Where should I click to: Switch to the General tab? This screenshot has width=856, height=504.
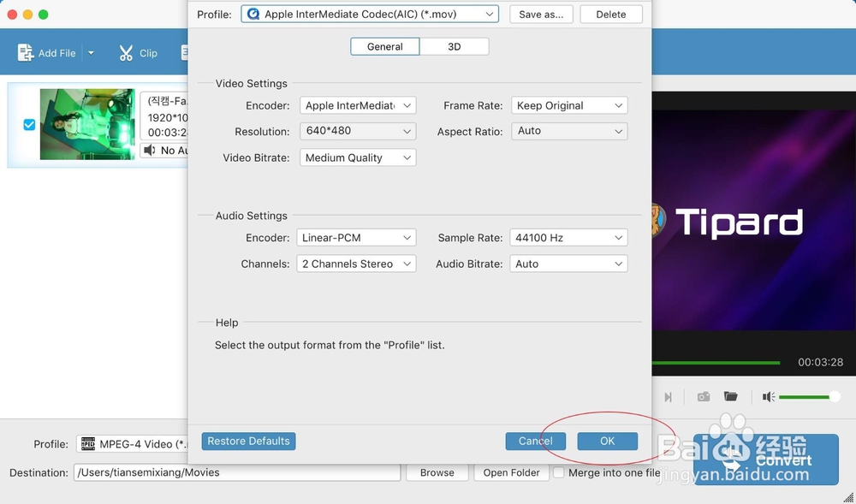pyautogui.click(x=385, y=46)
